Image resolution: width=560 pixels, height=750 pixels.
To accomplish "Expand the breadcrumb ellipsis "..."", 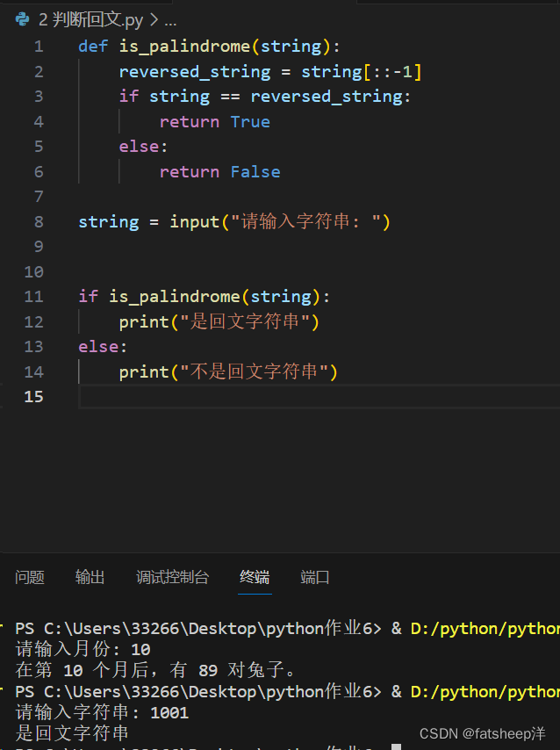I will (x=170, y=21).
